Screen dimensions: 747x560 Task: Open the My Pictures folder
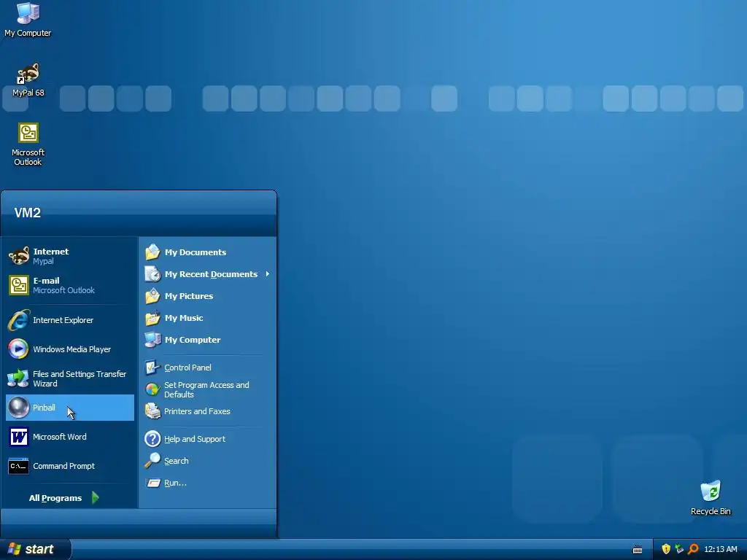pyautogui.click(x=208, y=296)
